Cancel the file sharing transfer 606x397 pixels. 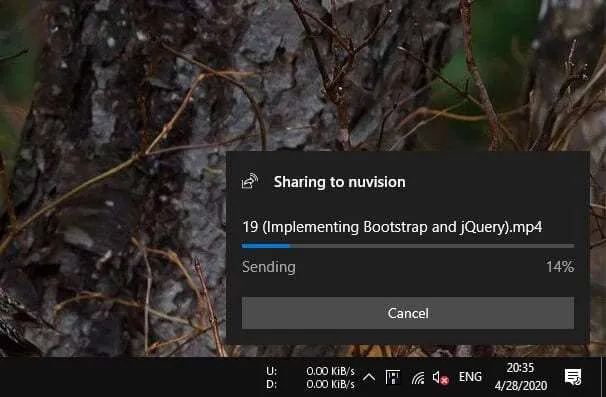point(408,313)
